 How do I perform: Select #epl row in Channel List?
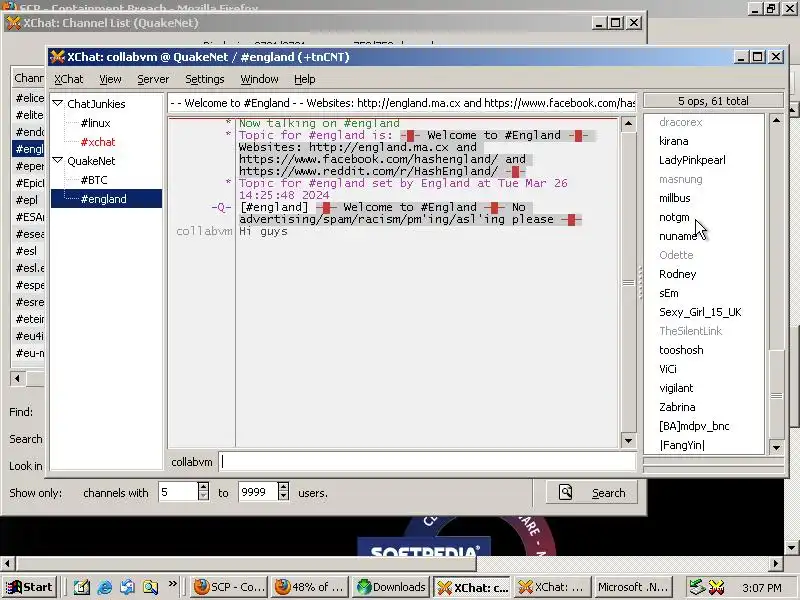point(29,200)
